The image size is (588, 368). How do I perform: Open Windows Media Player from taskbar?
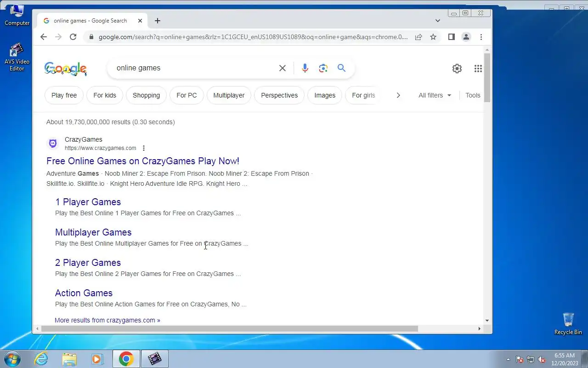pos(97,359)
